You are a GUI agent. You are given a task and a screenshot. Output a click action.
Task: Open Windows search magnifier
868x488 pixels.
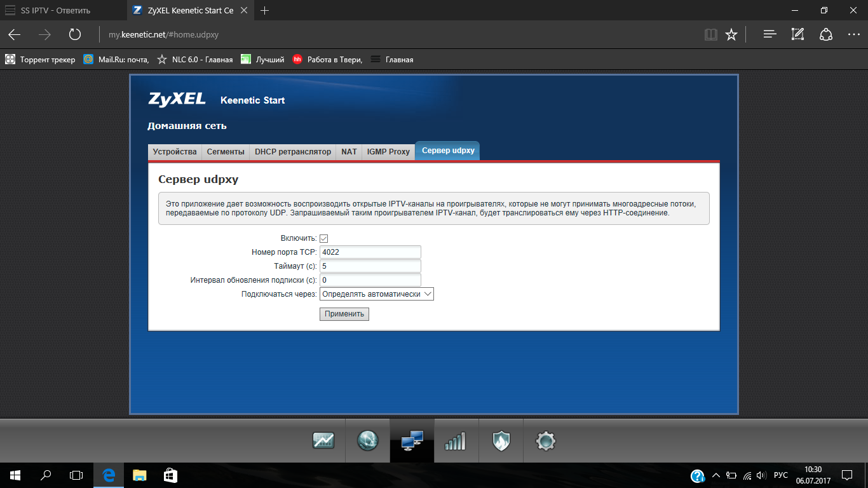(46, 475)
